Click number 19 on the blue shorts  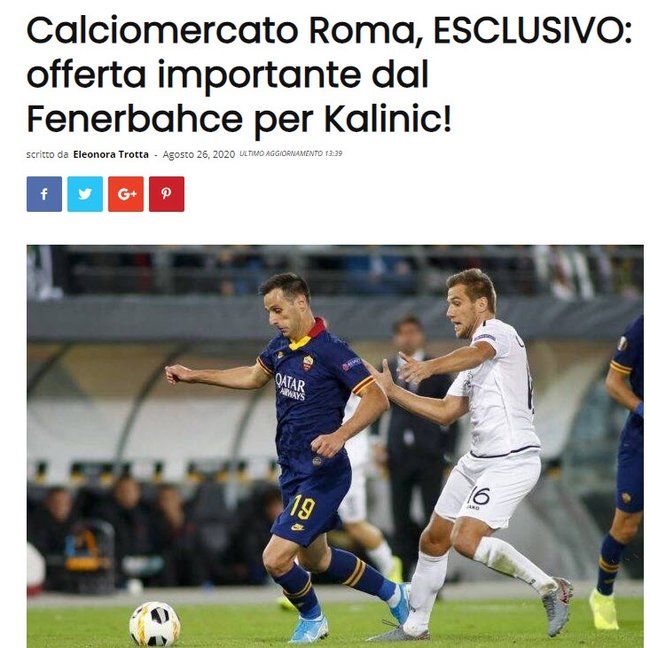click(x=303, y=508)
